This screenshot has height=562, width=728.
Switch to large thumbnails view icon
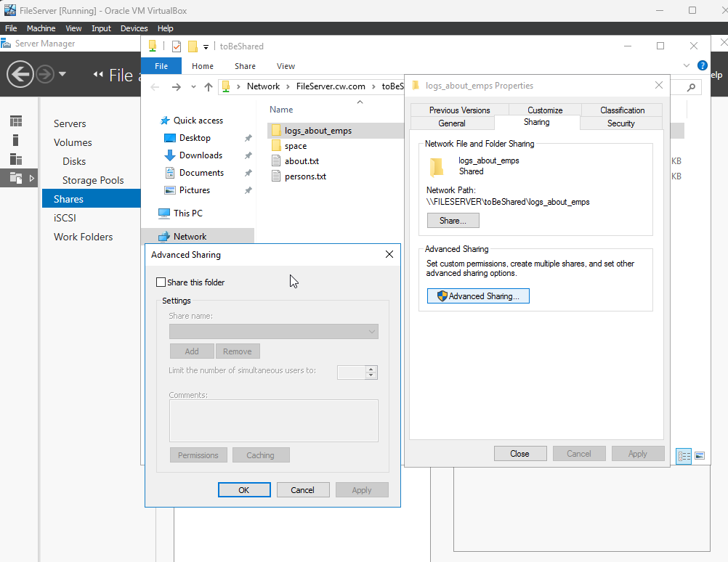click(700, 456)
